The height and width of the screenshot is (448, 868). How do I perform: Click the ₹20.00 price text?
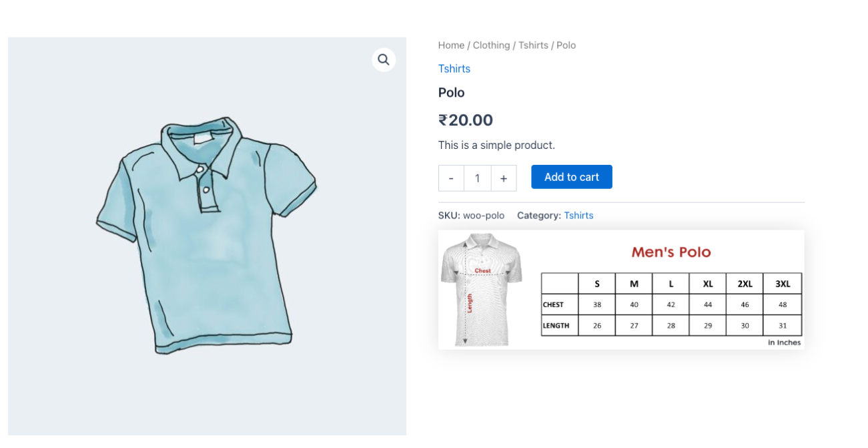pos(466,120)
